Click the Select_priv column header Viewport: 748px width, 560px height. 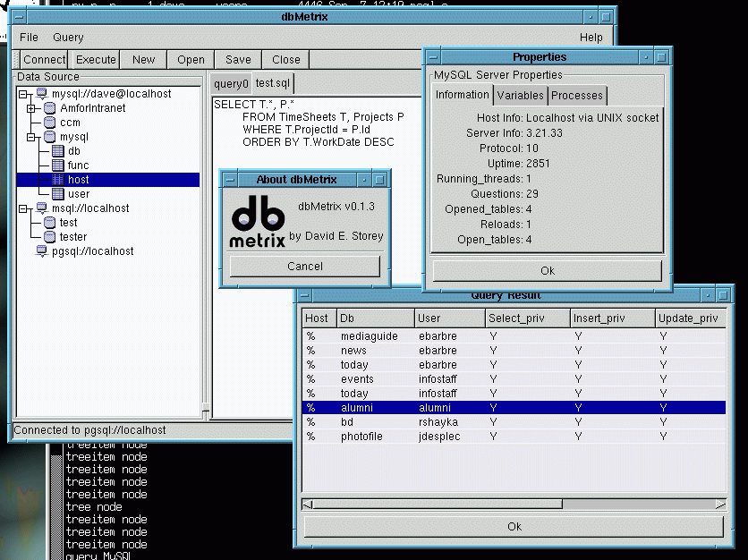click(x=528, y=318)
